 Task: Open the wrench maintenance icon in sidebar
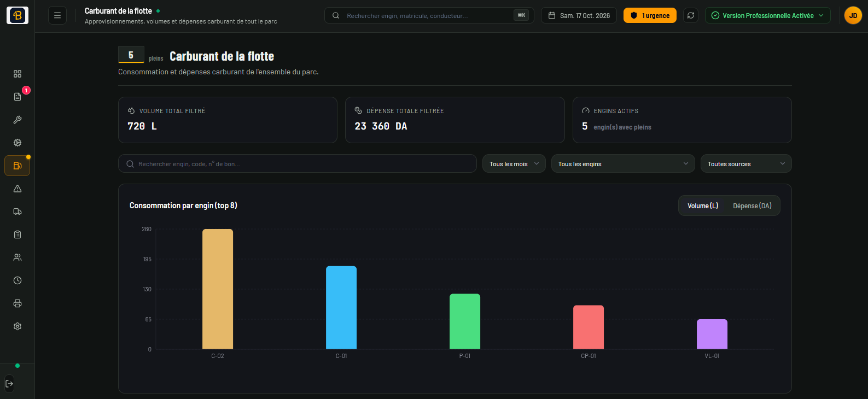18,120
